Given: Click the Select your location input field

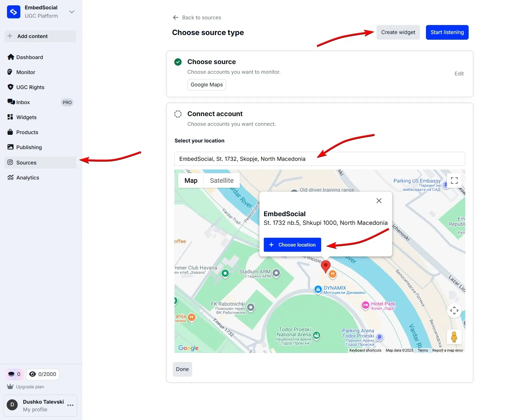Looking at the screenshot, I should [x=319, y=159].
